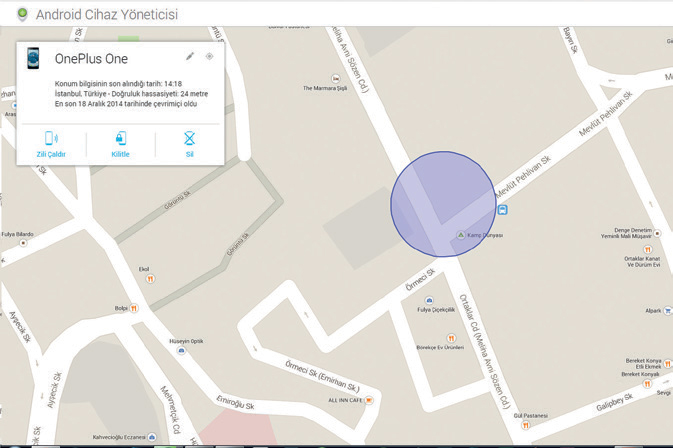Click the locate device target icon
The height and width of the screenshot is (448, 673).
[x=209, y=56]
